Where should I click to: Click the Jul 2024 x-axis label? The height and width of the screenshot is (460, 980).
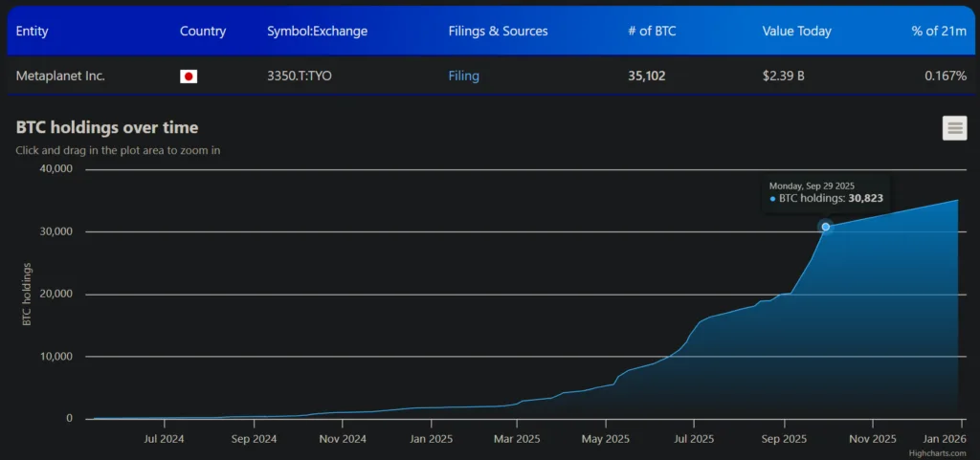pos(164,439)
